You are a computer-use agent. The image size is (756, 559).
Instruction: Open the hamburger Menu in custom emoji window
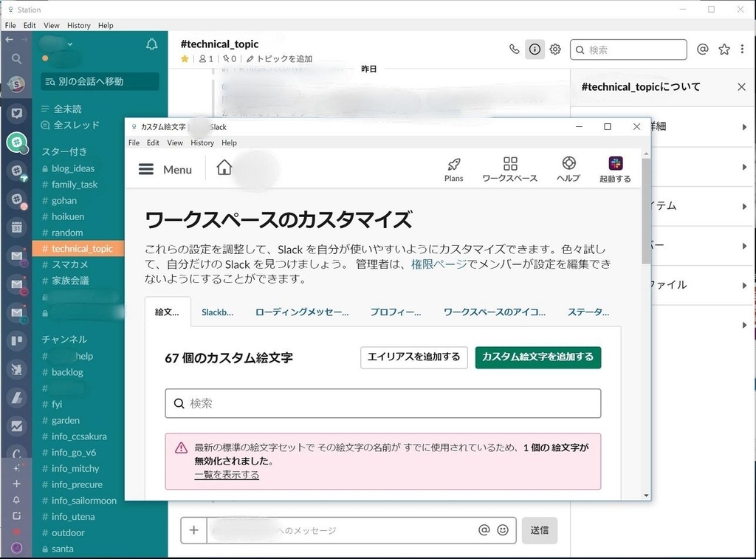coord(165,169)
